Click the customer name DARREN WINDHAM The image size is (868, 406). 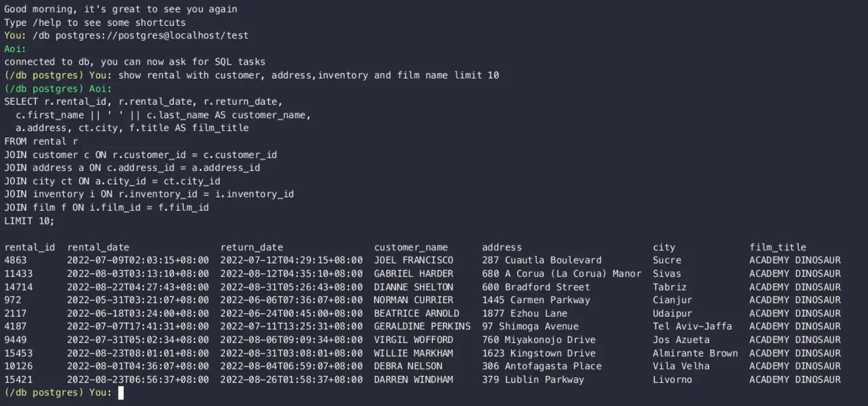coord(414,380)
